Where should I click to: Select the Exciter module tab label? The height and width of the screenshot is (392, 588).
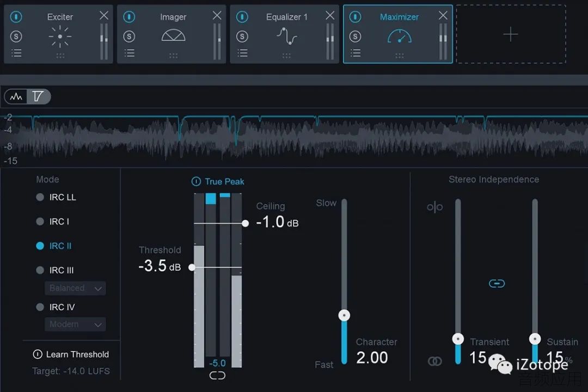[60, 17]
